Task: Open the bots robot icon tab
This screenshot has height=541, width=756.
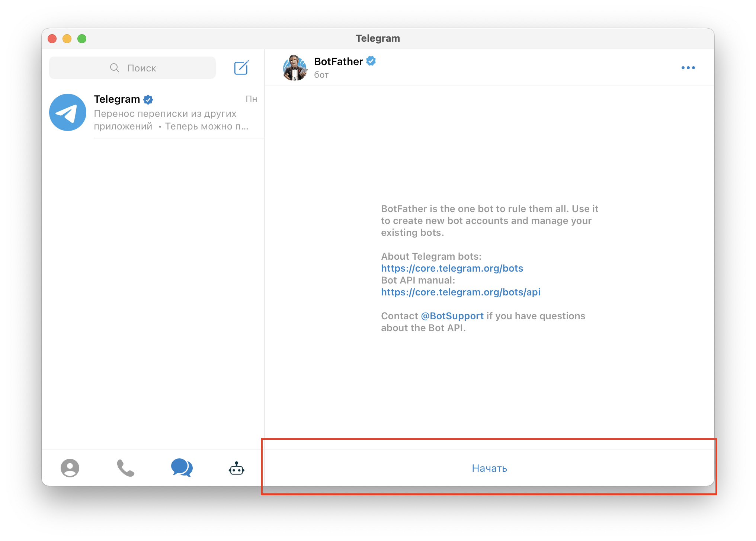Action: click(x=237, y=468)
